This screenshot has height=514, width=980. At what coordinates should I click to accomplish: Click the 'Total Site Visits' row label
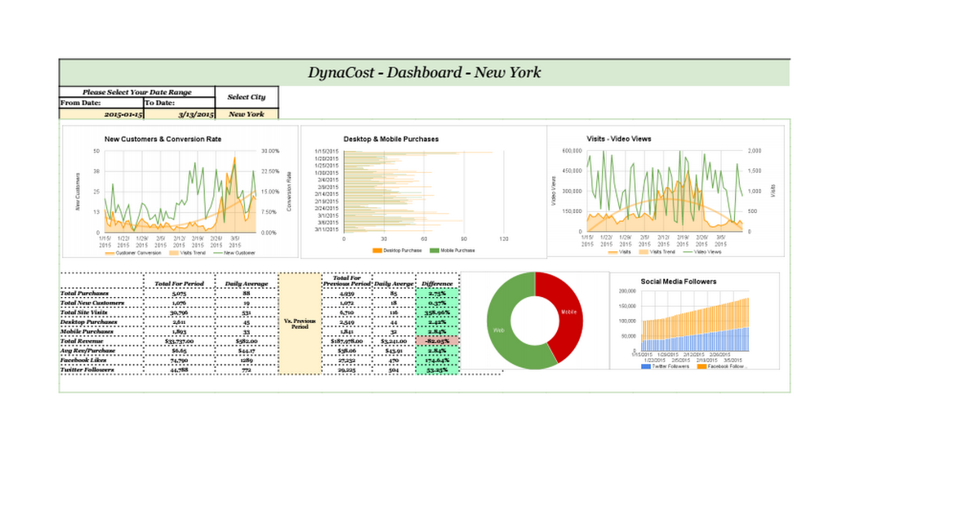[x=85, y=312]
